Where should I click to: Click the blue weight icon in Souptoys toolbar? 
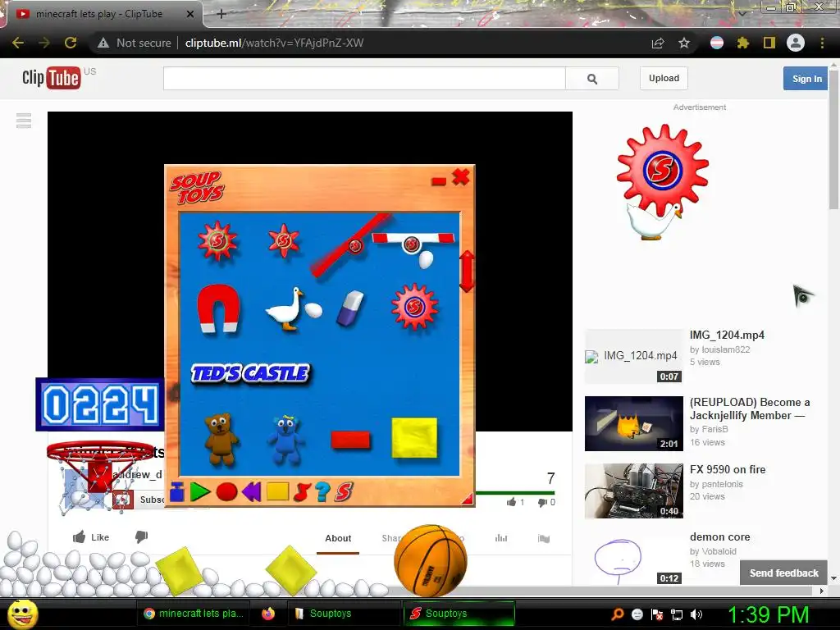tap(177, 491)
